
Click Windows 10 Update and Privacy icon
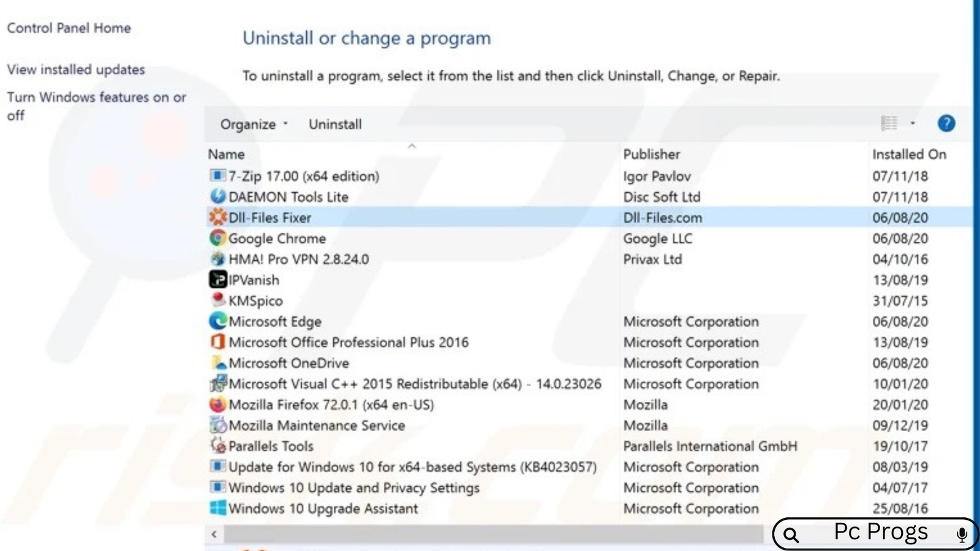click(x=217, y=487)
